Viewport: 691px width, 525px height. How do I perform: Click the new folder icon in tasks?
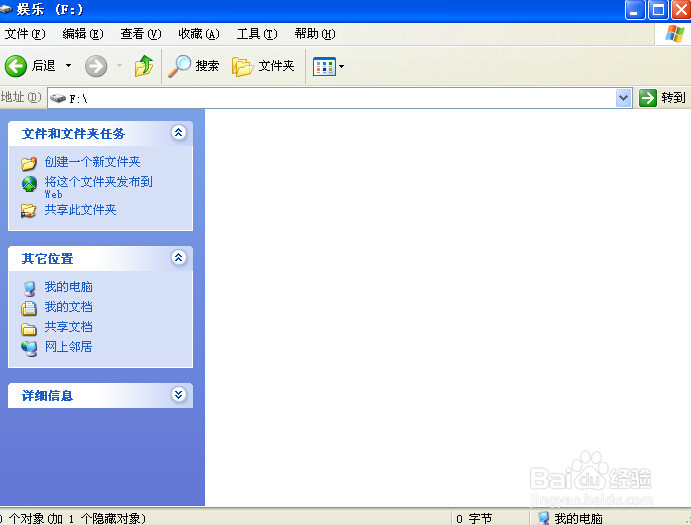coord(29,163)
